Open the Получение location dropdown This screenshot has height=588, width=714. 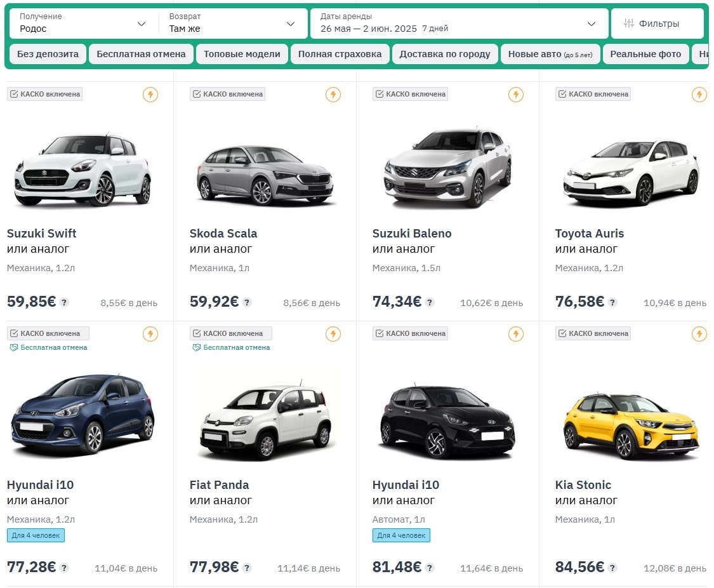pos(82,24)
